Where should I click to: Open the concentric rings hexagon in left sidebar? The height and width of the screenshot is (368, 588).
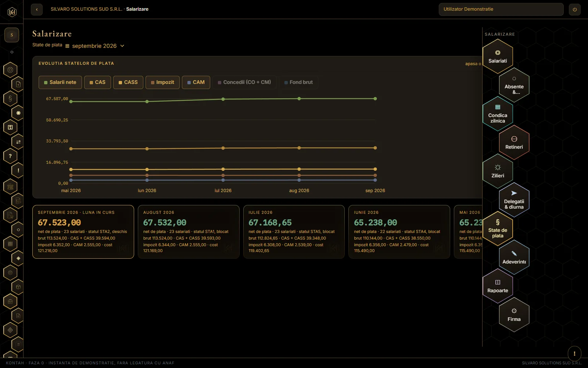(10, 70)
